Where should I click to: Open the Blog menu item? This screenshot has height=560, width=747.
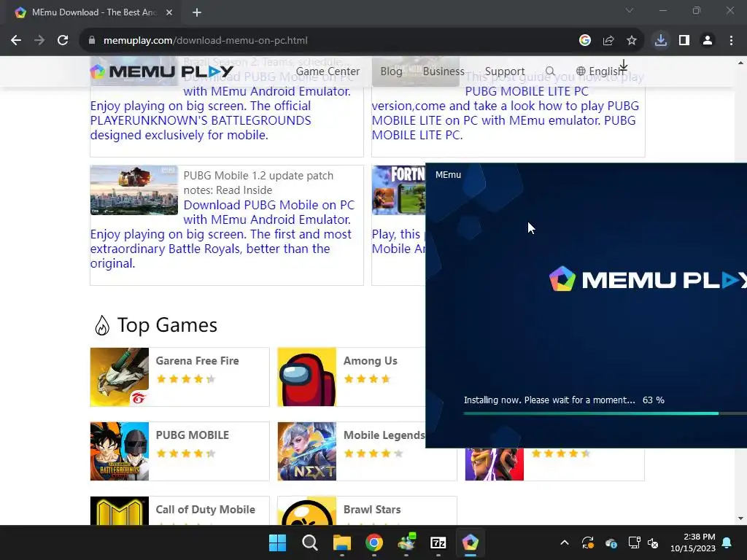(391, 71)
